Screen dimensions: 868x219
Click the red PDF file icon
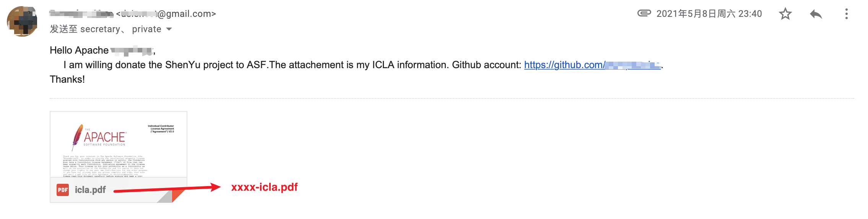tap(63, 190)
